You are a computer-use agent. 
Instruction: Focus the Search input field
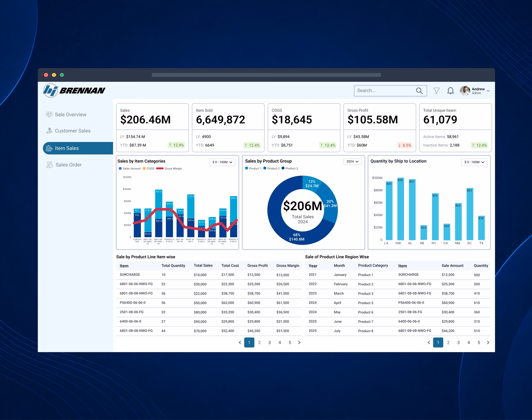390,91
